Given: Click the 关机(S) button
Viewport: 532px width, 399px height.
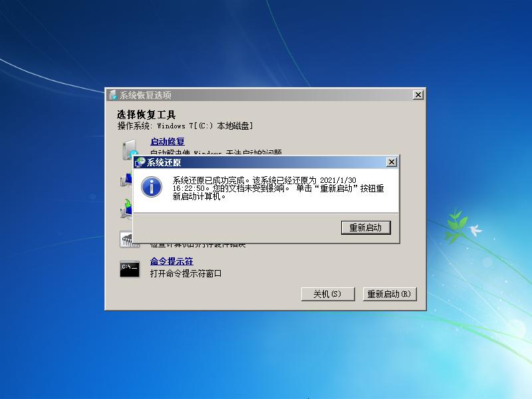Looking at the screenshot, I should tap(328, 294).
